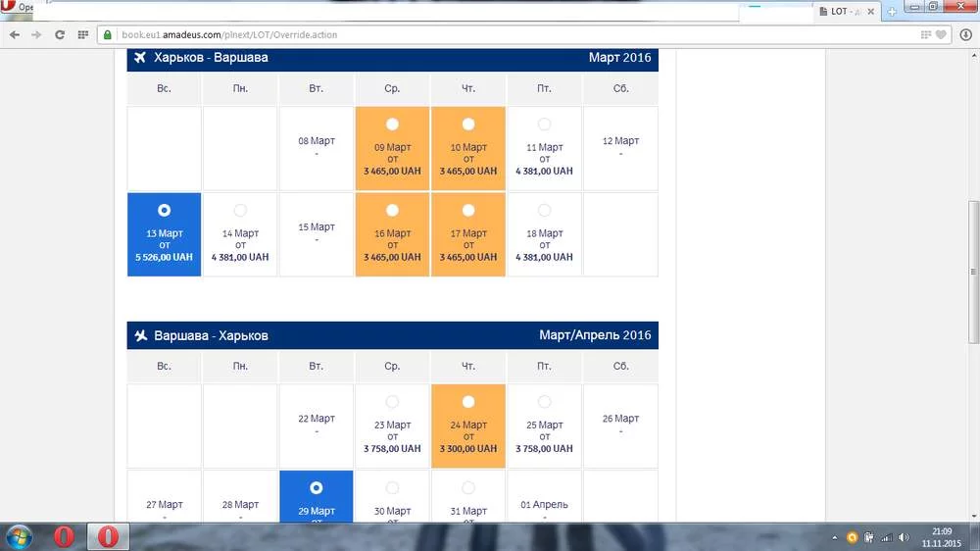Click the 28 Март date cell
The width and height of the screenshot is (980, 551).
[x=240, y=497]
